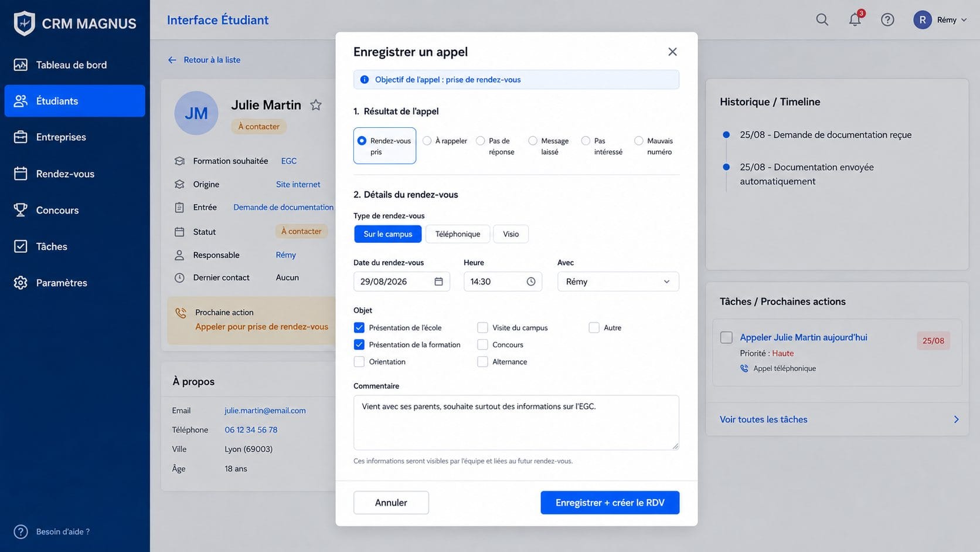Tick the Appeler Julie Martin task checkbox
Screen dimensions: 980x552
coord(726,337)
